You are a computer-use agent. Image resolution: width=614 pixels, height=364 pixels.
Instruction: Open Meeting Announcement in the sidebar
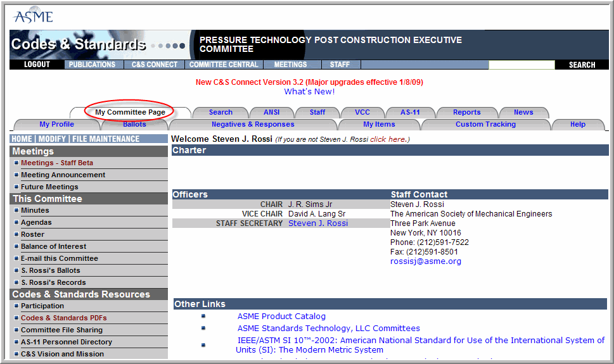pos(63,175)
